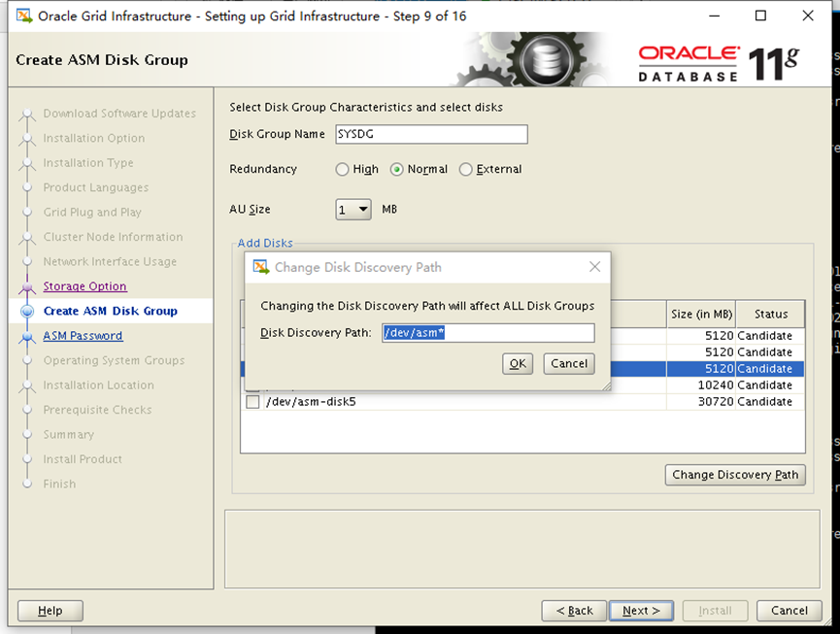This screenshot has width=840, height=634.
Task: Select High redundancy radio button
Action: pos(342,170)
